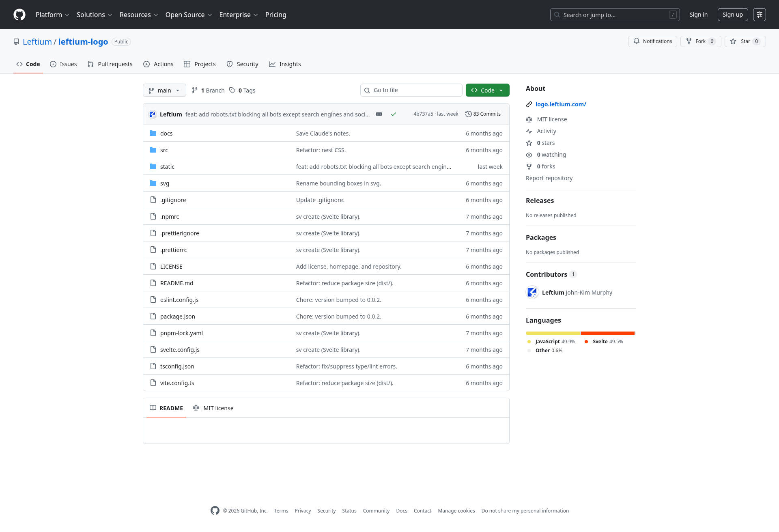The width and height of the screenshot is (779, 532).
Task: Expand the Solutions menu
Action: [94, 15]
